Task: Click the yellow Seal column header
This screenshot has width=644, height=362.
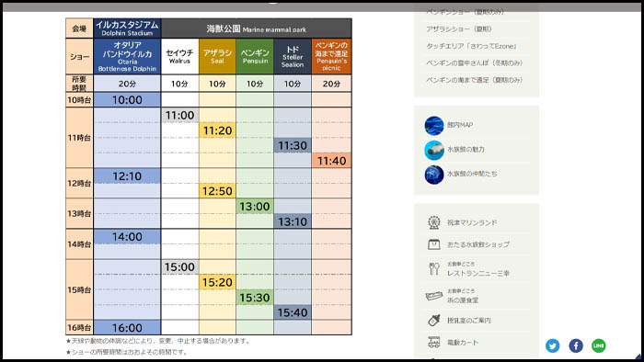Action: coord(217,57)
